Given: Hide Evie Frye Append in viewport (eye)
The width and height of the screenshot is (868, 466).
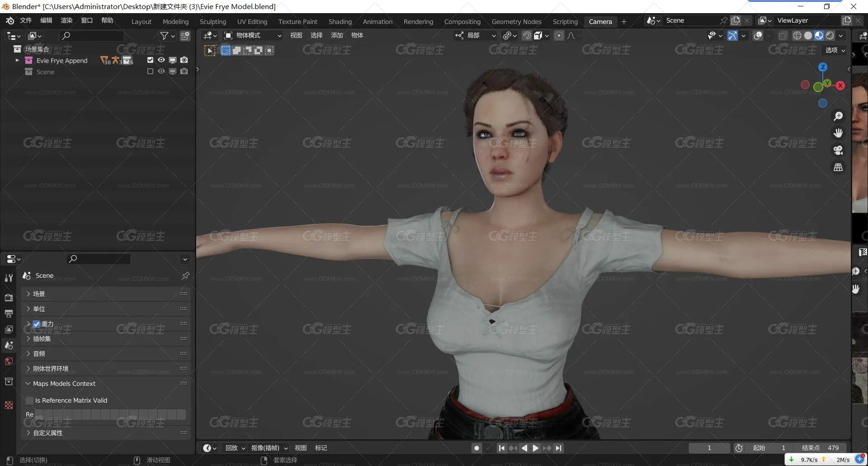Looking at the screenshot, I should (x=161, y=60).
